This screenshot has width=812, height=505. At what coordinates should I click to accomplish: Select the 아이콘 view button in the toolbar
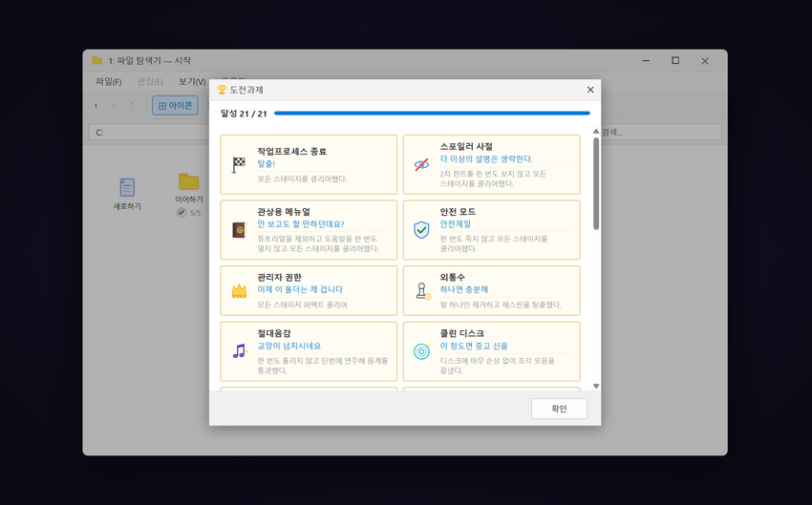click(x=175, y=106)
